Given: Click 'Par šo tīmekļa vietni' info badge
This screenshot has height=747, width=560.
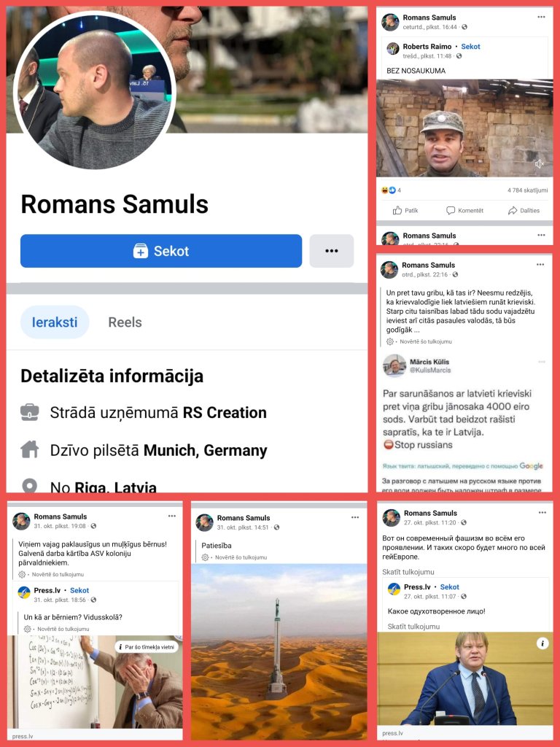Looking at the screenshot, I should 146,647.
